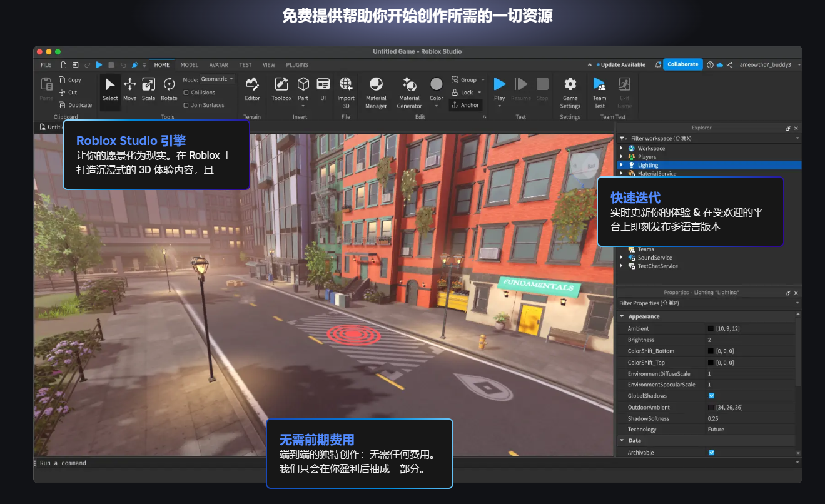Expand the TextChatService tree node
The height and width of the screenshot is (504, 825).
click(x=621, y=266)
